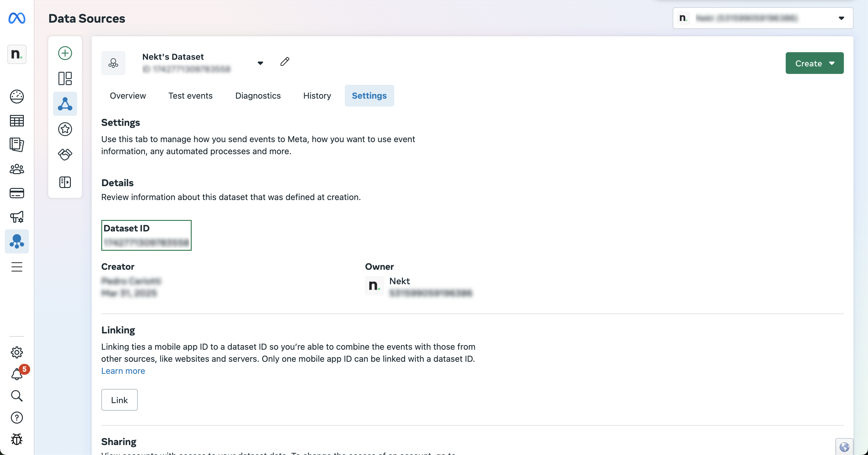The width and height of the screenshot is (868, 455).
Task: Switch to the Test events tab
Action: click(190, 96)
